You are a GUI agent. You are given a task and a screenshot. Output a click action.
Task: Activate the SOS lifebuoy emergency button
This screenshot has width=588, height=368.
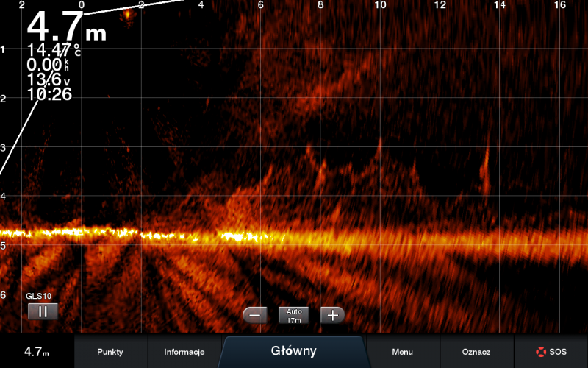551,352
